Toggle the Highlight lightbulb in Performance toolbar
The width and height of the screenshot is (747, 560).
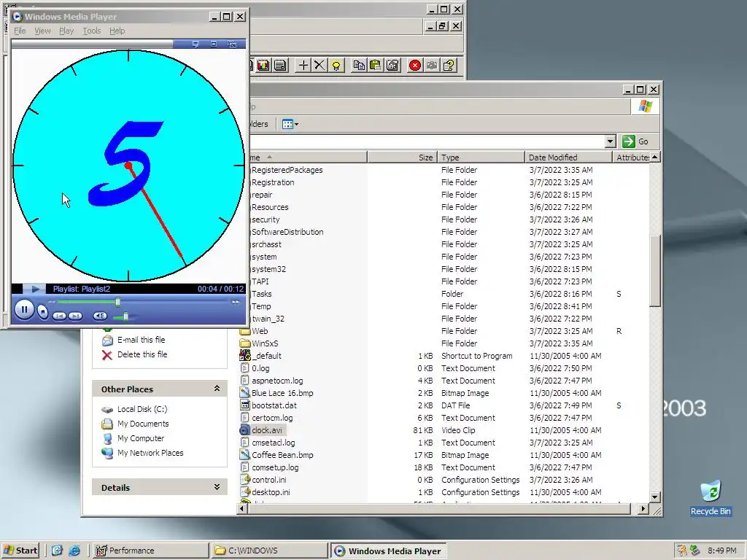pyautogui.click(x=336, y=65)
